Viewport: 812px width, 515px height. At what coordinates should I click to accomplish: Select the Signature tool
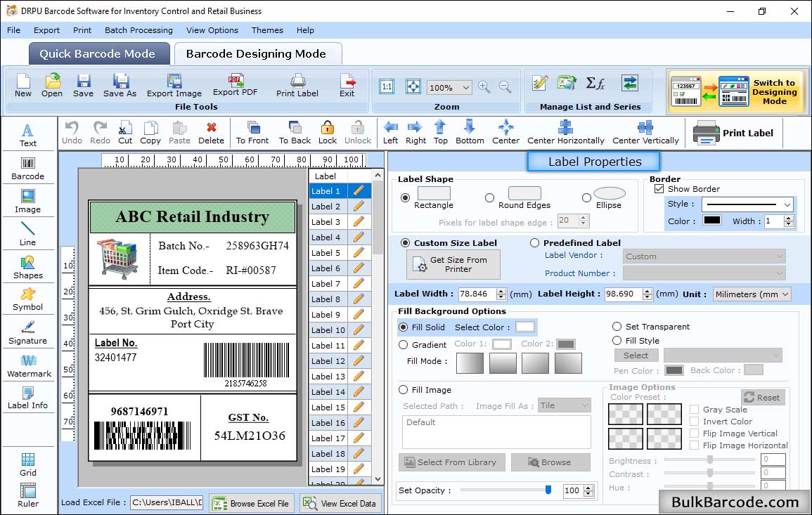pos(28,333)
